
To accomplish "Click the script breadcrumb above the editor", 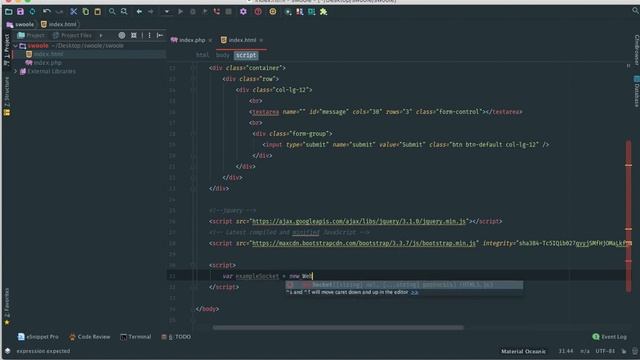I will click(246, 55).
